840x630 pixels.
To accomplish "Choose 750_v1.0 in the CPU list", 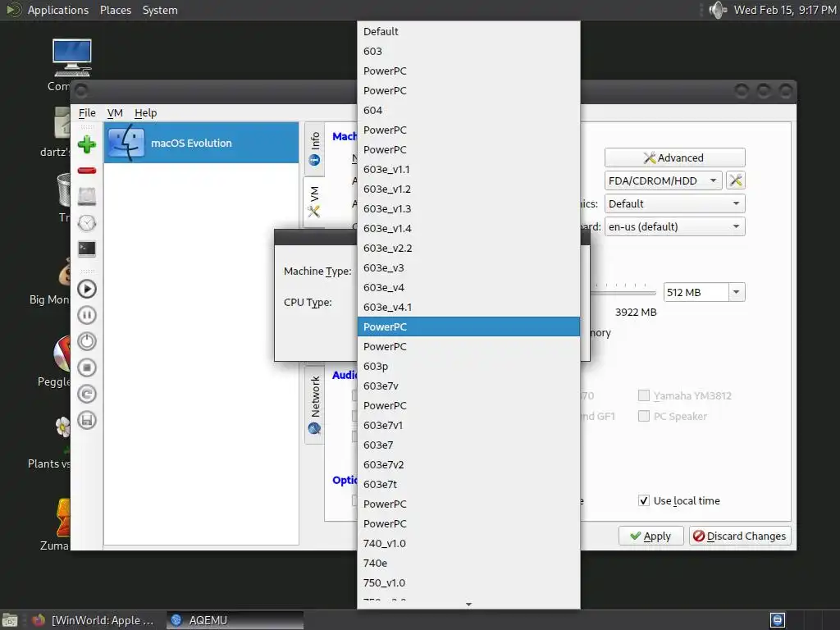I will 468,583.
